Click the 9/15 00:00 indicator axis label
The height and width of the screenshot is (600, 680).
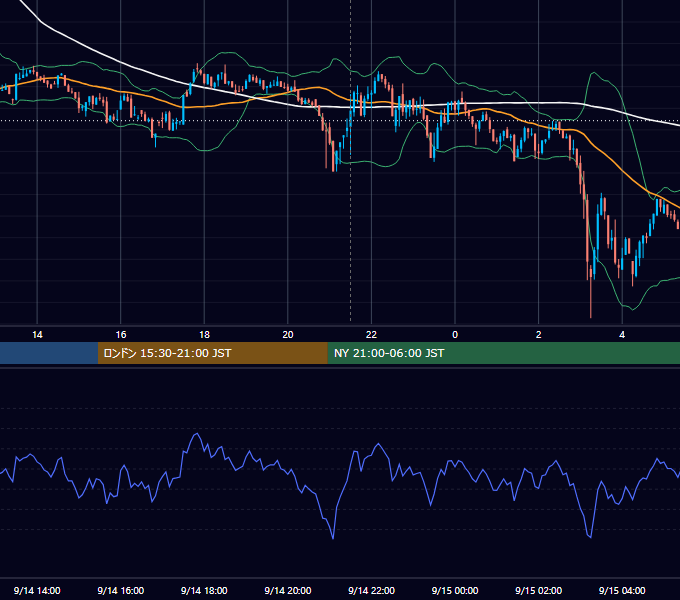point(455,590)
